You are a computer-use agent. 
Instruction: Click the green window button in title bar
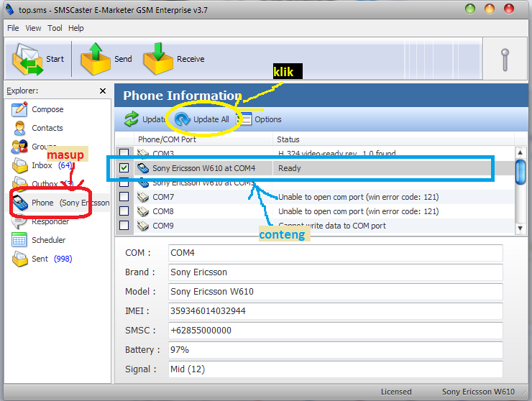coord(470,9)
